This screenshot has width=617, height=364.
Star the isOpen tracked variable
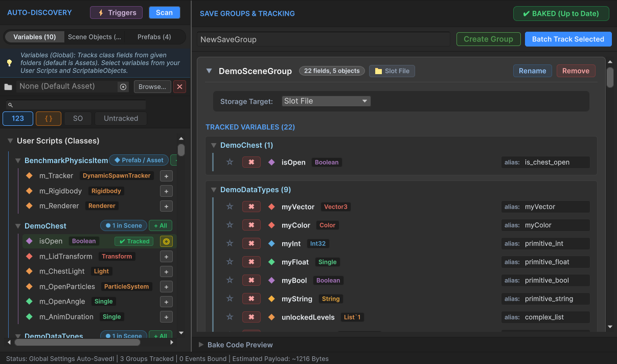230,162
